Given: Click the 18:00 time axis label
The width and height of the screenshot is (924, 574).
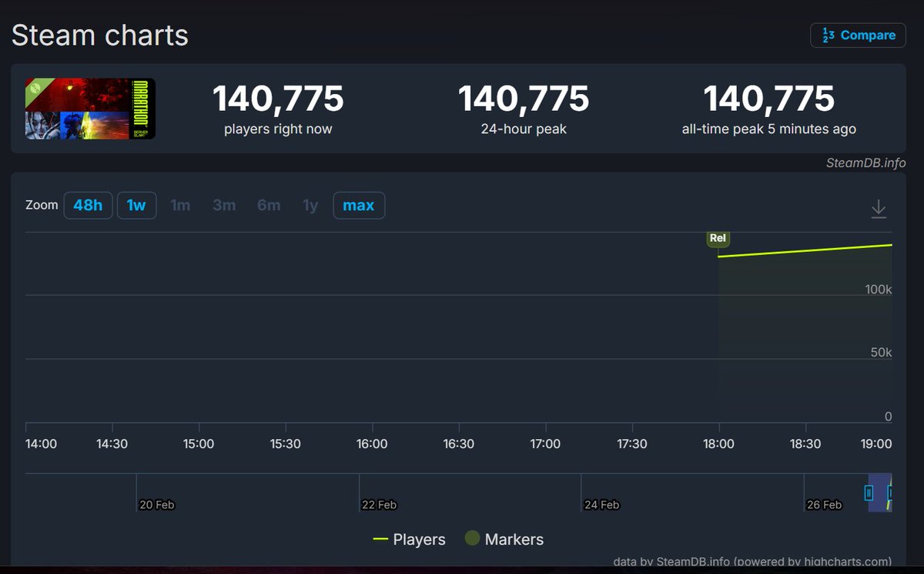Looking at the screenshot, I should [x=719, y=445].
